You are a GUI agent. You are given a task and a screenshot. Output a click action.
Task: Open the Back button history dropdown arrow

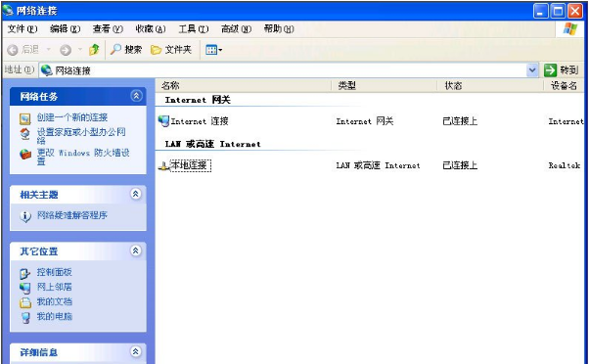[x=49, y=50]
